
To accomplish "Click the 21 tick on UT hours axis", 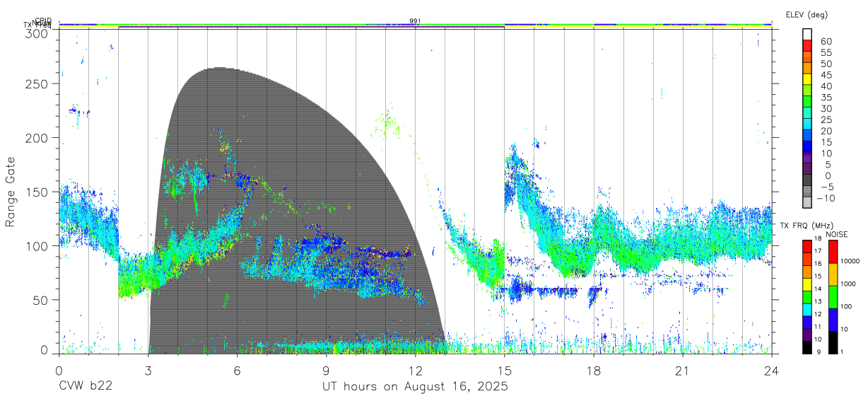I will 682,370.
